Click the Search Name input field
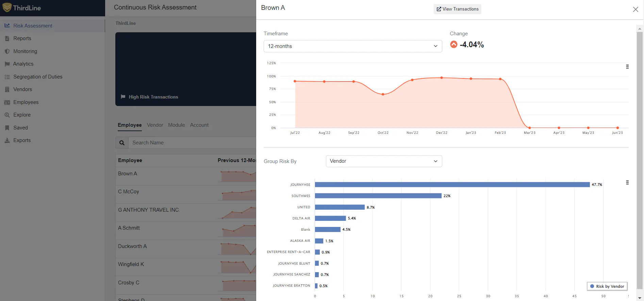 (192, 143)
